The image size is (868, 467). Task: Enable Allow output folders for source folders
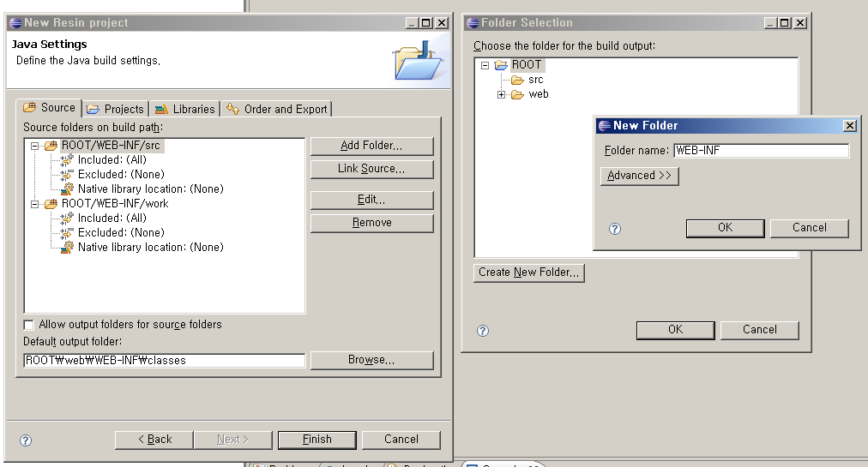point(29,325)
